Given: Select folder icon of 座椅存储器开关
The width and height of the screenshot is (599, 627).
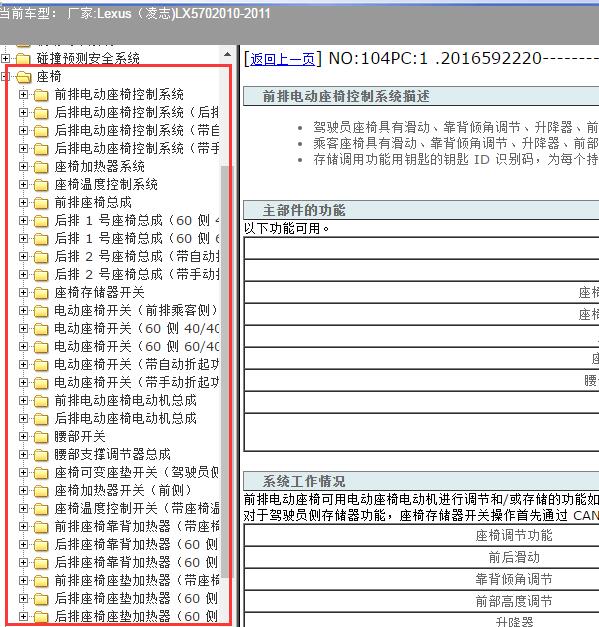Looking at the screenshot, I should [x=41, y=293].
